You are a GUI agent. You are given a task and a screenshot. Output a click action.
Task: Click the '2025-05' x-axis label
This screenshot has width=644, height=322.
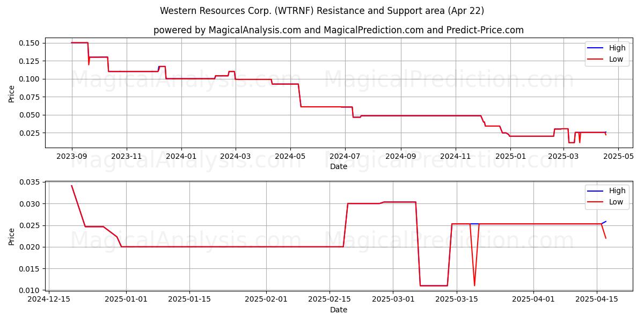point(618,156)
